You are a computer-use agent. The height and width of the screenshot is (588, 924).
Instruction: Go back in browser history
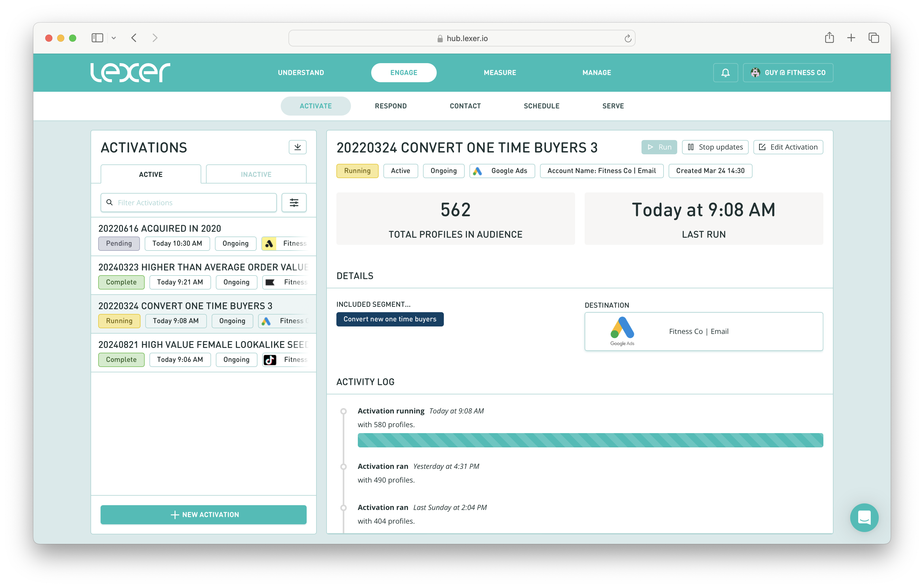[134, 38]
